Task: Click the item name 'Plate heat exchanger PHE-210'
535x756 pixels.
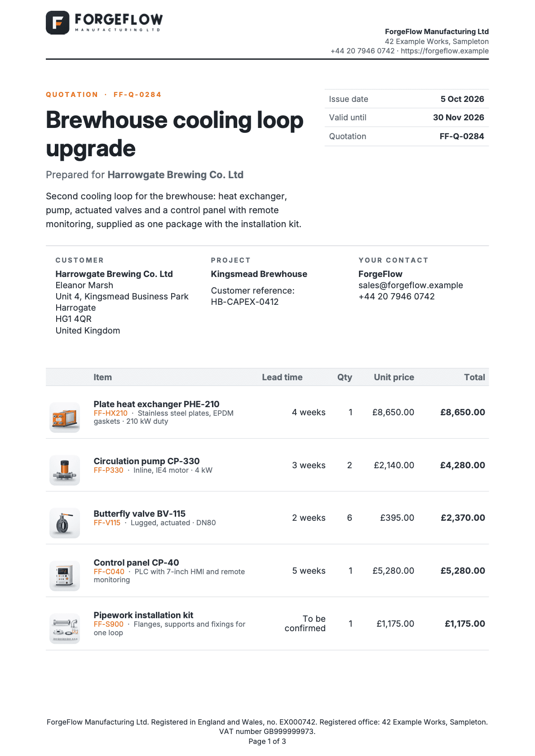Action: tap(156, 404)
